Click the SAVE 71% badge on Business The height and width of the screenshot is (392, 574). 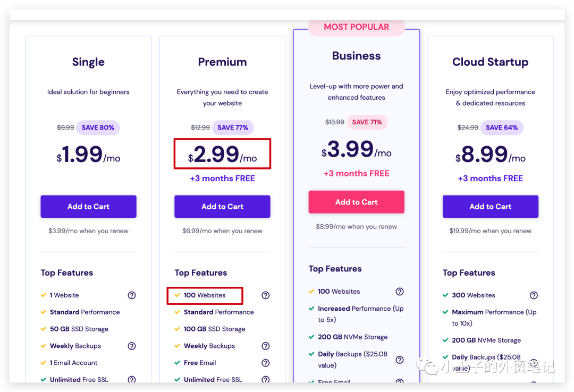click(367, 122)
